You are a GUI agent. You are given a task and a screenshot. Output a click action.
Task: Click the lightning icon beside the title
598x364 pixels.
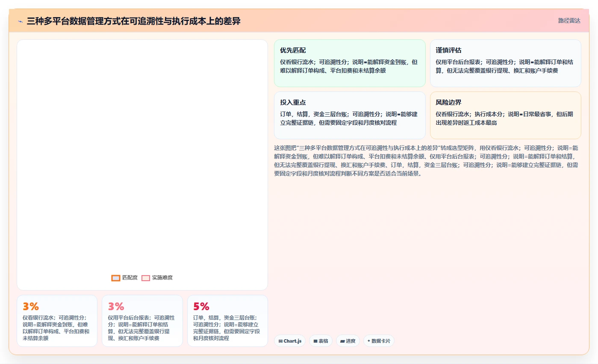pyautogui.click(x=21, y=21)
